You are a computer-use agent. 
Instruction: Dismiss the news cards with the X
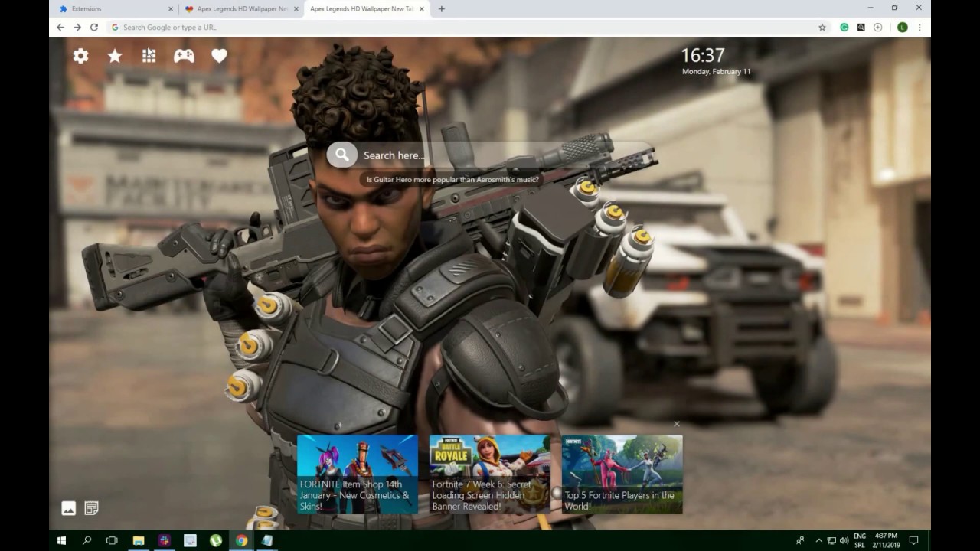[x=676, y=424]
